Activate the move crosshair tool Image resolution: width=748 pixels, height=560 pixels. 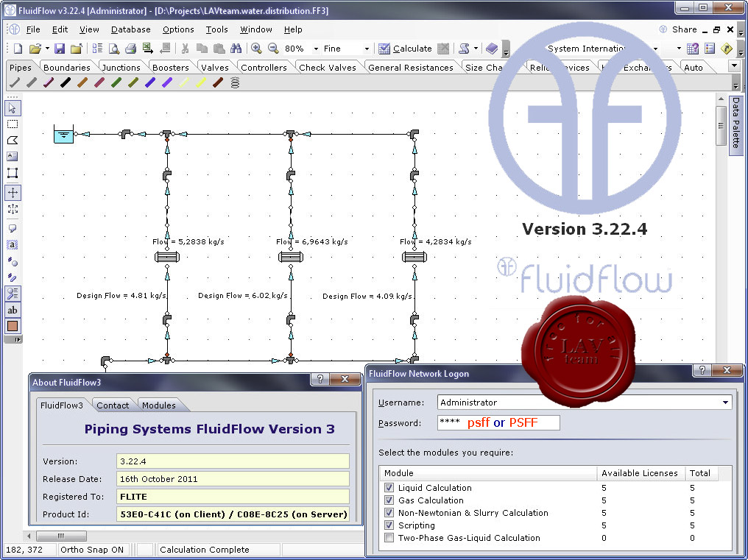(x=13, y=193)
